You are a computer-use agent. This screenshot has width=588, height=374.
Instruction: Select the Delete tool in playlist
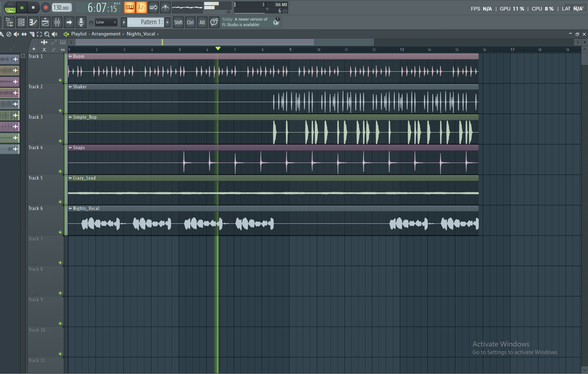pos(9,34)
